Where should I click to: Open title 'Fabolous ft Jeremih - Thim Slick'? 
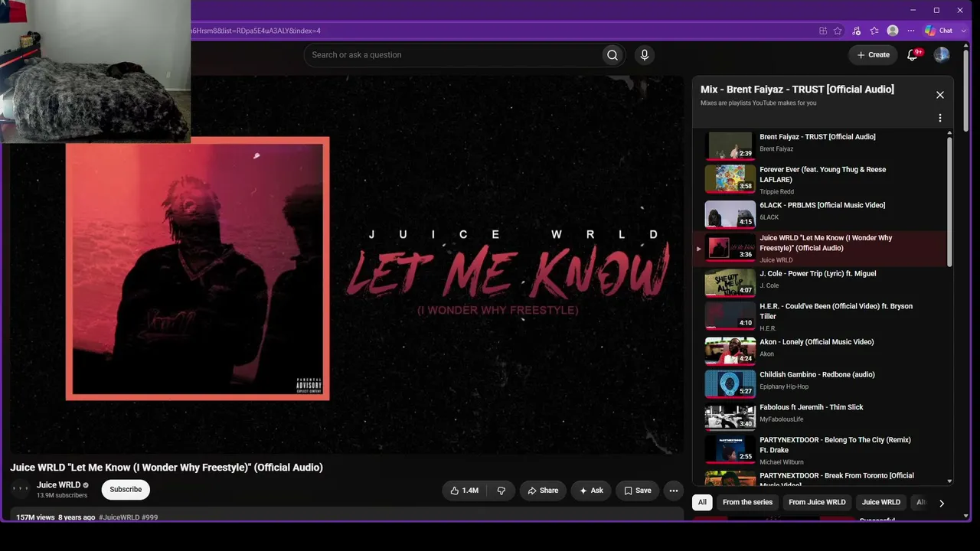[811, 407]
